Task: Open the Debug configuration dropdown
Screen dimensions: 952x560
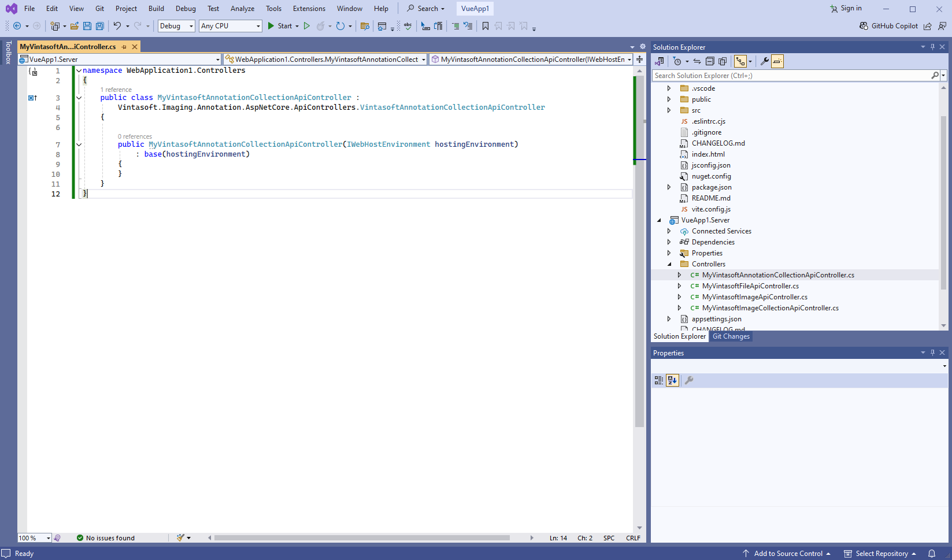Action: tap(176, 26)
